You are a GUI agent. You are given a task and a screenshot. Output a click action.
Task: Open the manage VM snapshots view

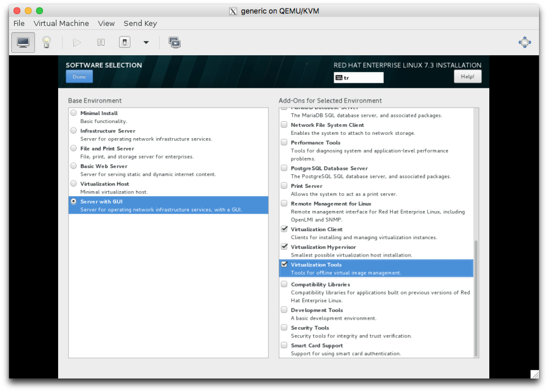click(x=175, y=43)
